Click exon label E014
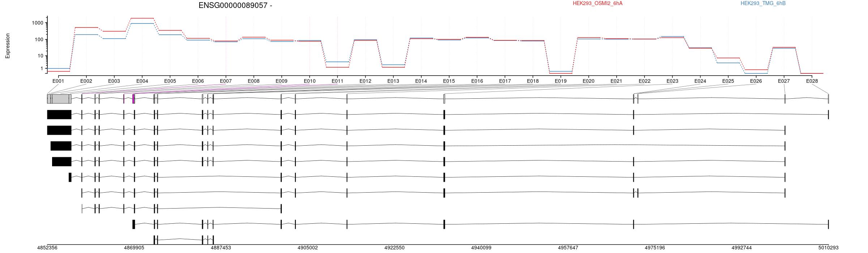 pyautogui.click(x=421, y=81)
